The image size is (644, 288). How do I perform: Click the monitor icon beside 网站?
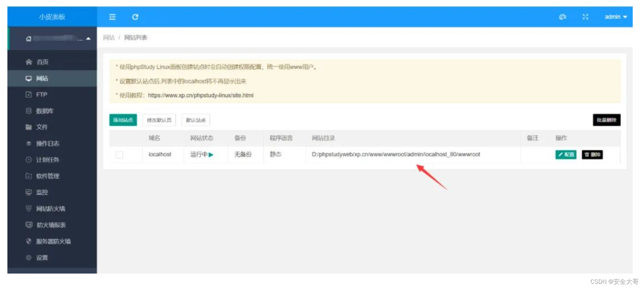point(29,78)
